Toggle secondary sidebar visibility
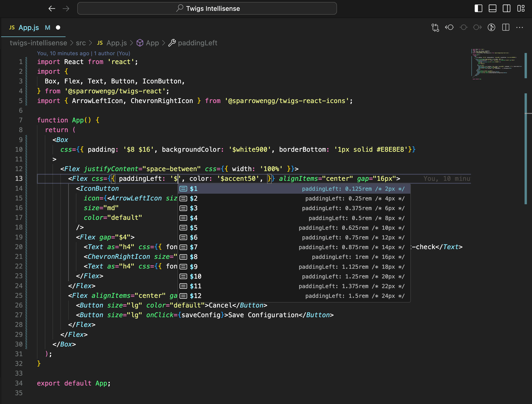The height and width of the screenshot is (404, 532). pyautogui.click(x=507, y=8)
